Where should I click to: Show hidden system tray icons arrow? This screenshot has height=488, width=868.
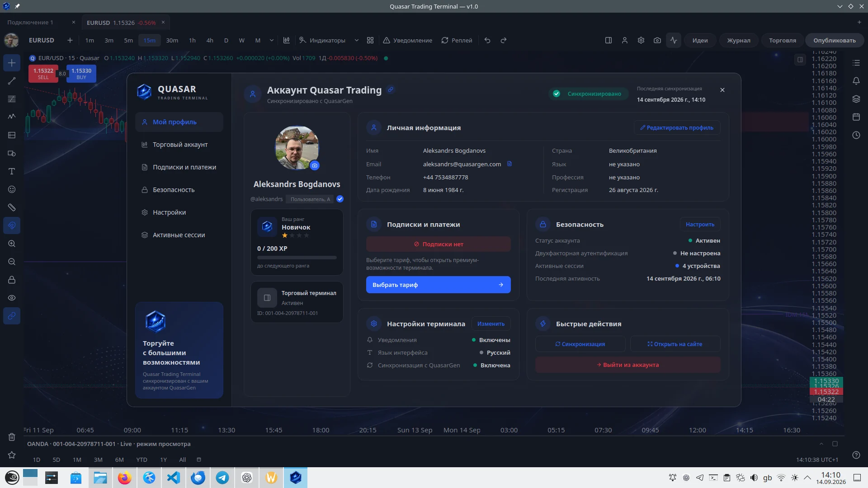click(807, 478)
